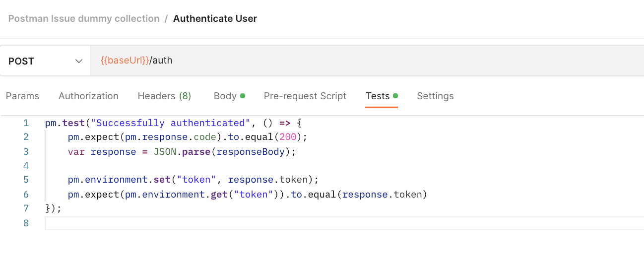
Task: Click the green indicator dot beside Tests
Action: (395, 96)
